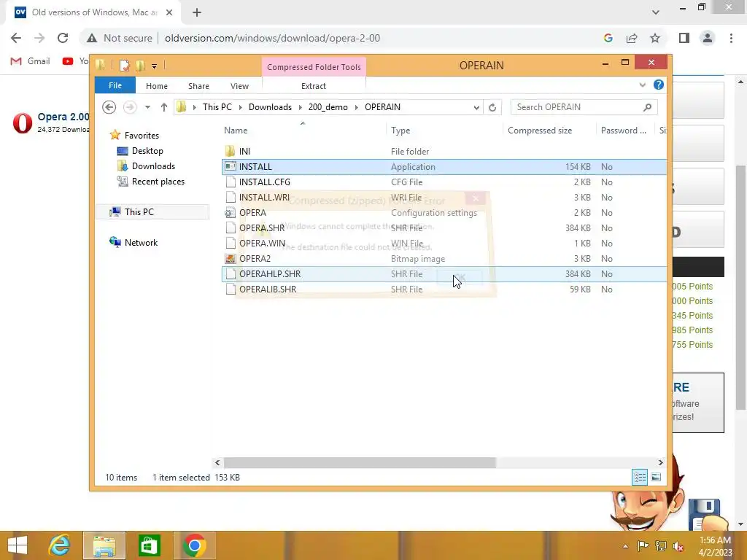
Task: Open a new Chrome tab
Action: coord(197,12)
